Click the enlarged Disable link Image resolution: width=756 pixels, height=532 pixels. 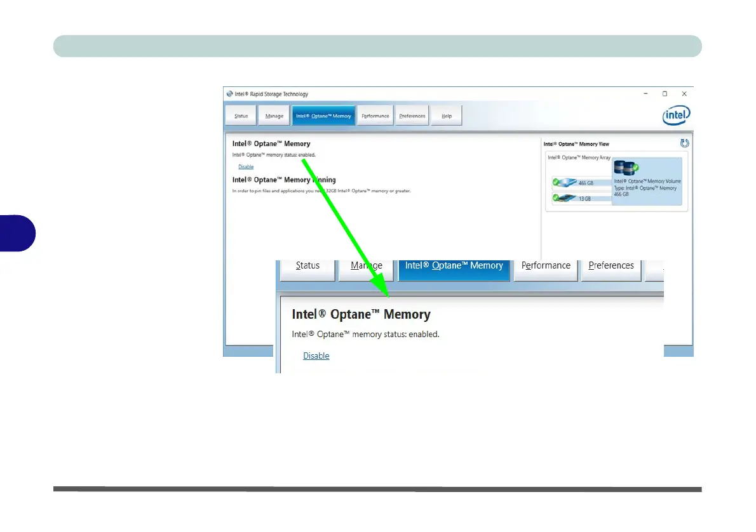[x=316, y=356]
